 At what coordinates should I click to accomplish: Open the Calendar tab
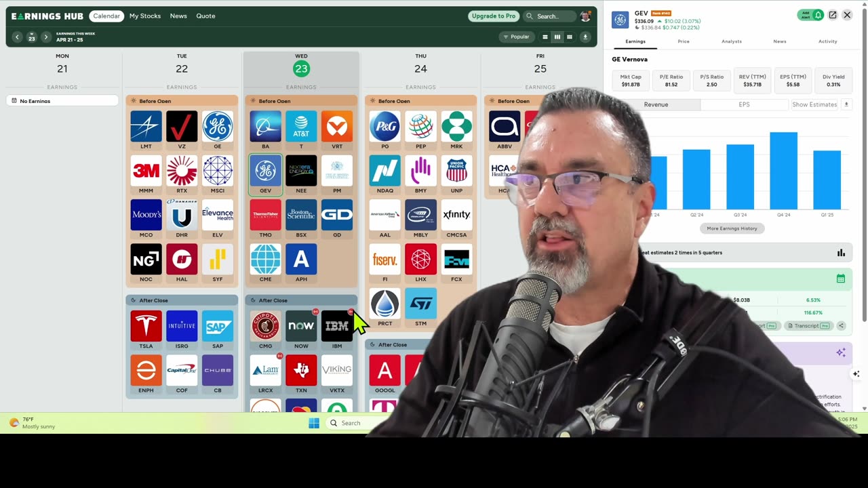point(106,16)
